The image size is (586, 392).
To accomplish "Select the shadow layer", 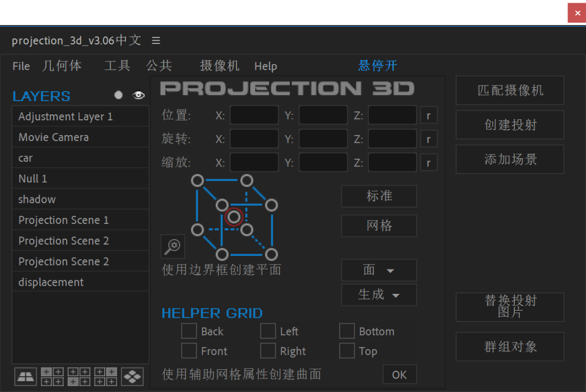I will pyautogui.click(x=80, y=200).
